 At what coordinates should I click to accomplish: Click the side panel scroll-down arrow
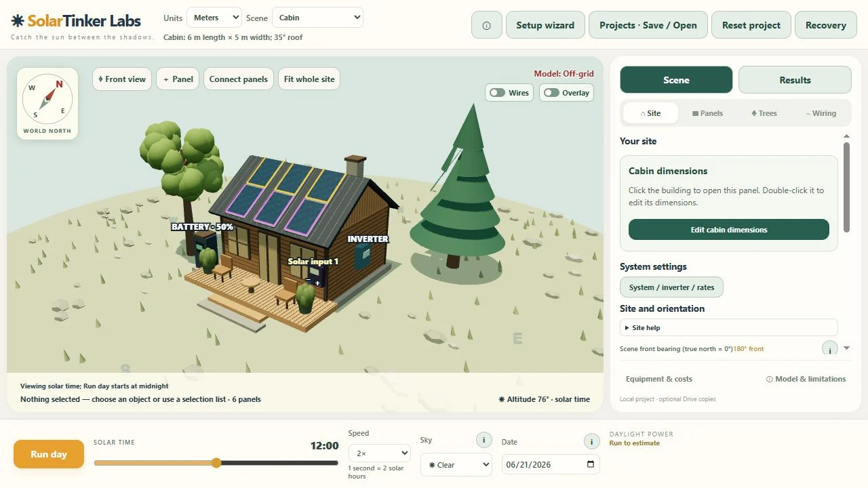point(846,348)
